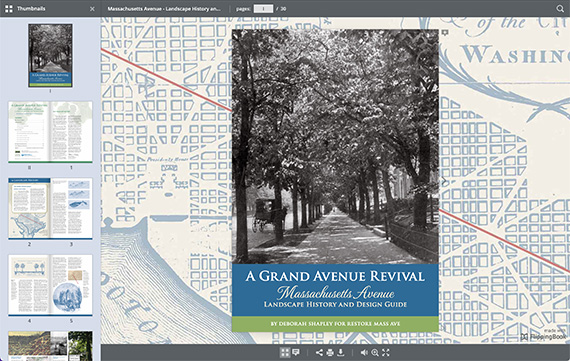The image size is (570, 361).
Task: Open the share options icon
Action: (319, 352)
